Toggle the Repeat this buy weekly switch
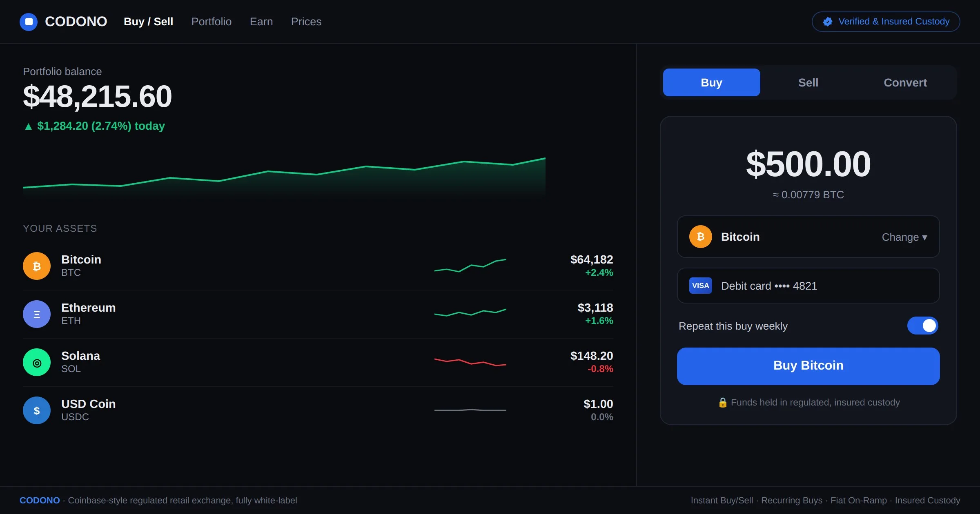 (923, 326)
